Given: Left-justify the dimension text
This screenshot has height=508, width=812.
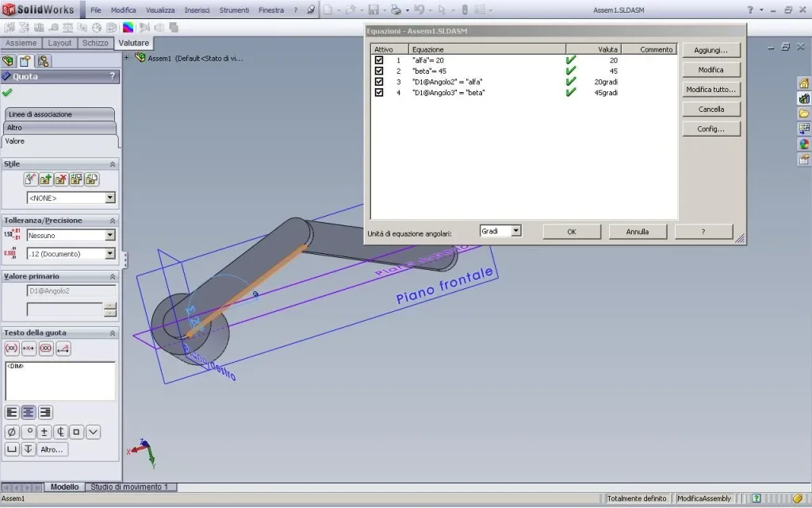Looking at the screenshot, I should (x=12, y=412).
